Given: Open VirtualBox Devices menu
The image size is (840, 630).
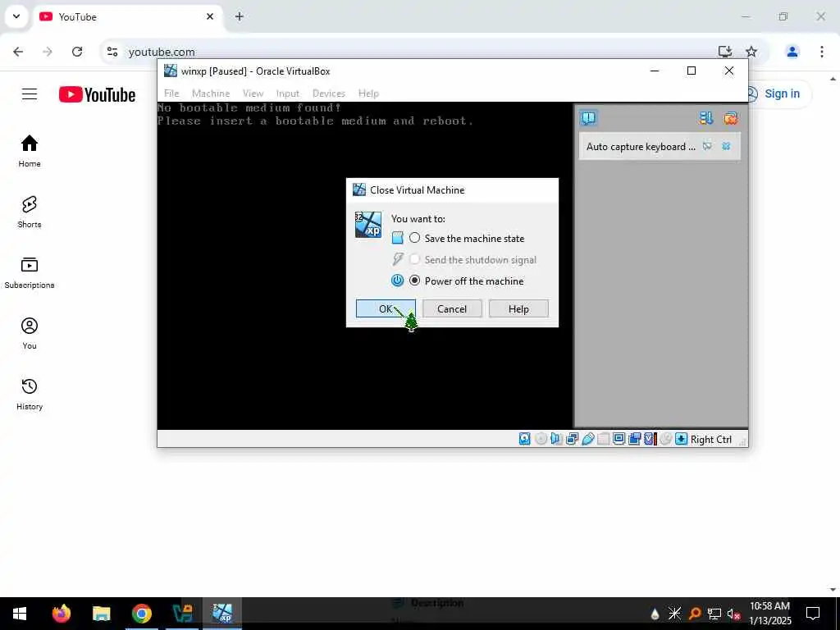Looking at the screenshot, I should (x=328, y=94).
